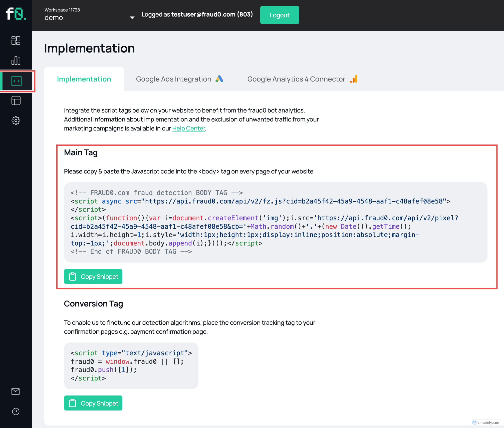Select the code implementation icon
The height and width of the screenshot is (428, 504).
(x=16, y=81)
